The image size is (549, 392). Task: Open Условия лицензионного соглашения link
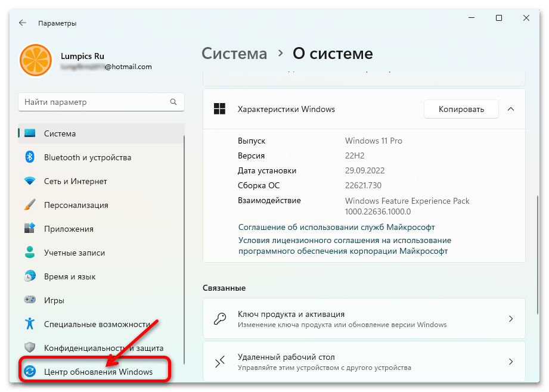[x=345, y=245]
